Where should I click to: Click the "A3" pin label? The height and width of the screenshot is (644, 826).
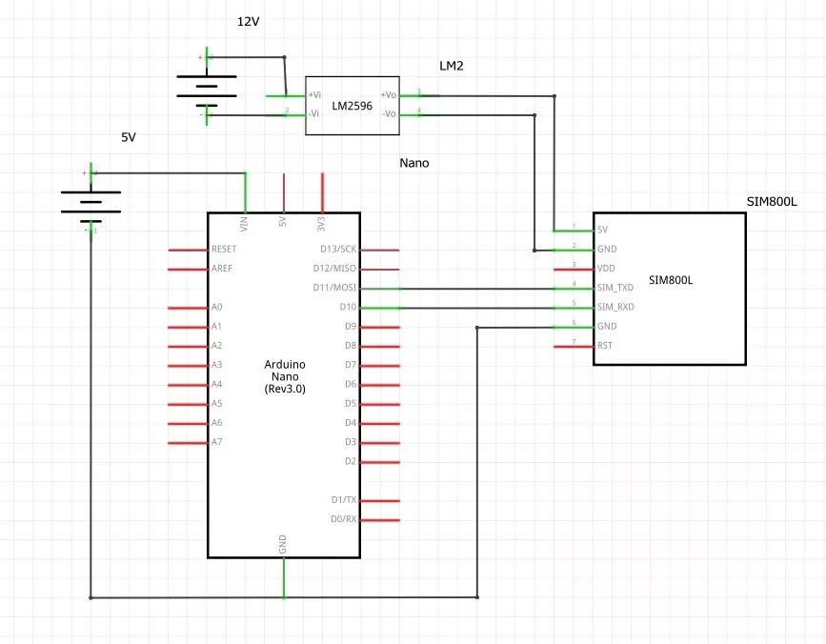[217, 365]
